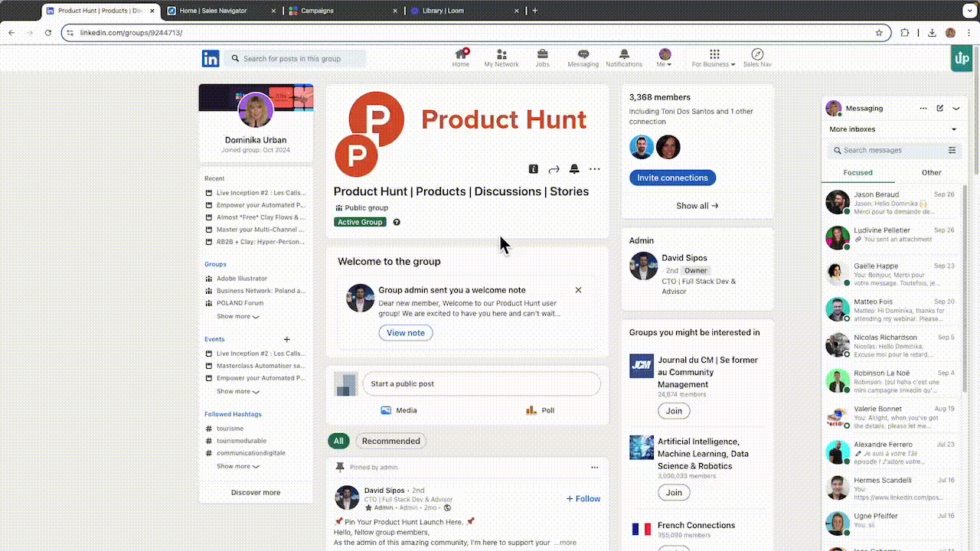Click the Sales Nav compass icon
Screen dimensions: 980x551
(757, 55)
